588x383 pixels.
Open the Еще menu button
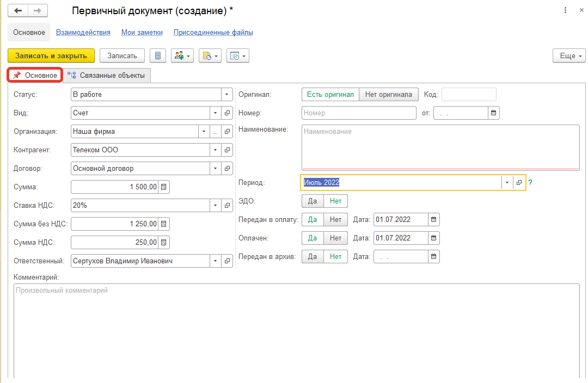point(568,56)
